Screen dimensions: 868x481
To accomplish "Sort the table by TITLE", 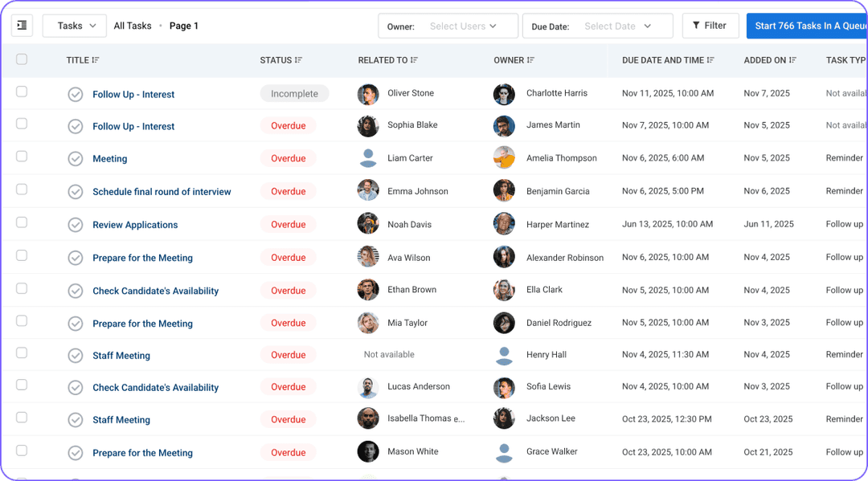I will point(96,59).
